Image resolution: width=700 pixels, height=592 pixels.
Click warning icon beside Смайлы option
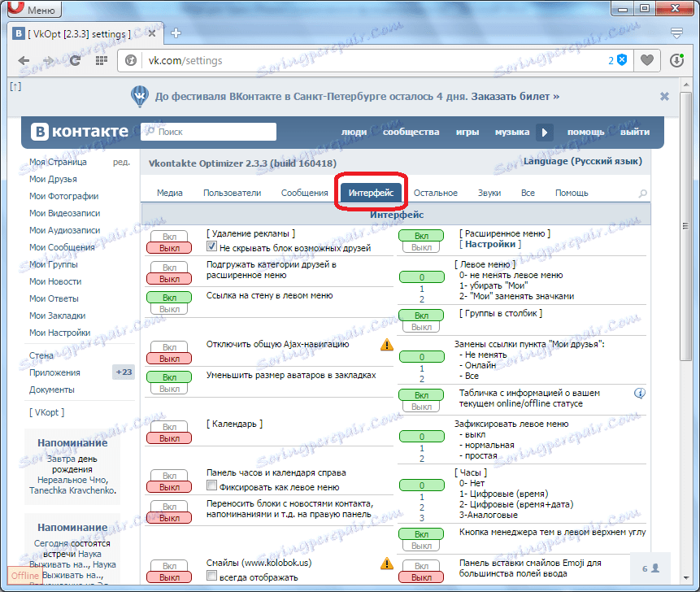point(387,564)
